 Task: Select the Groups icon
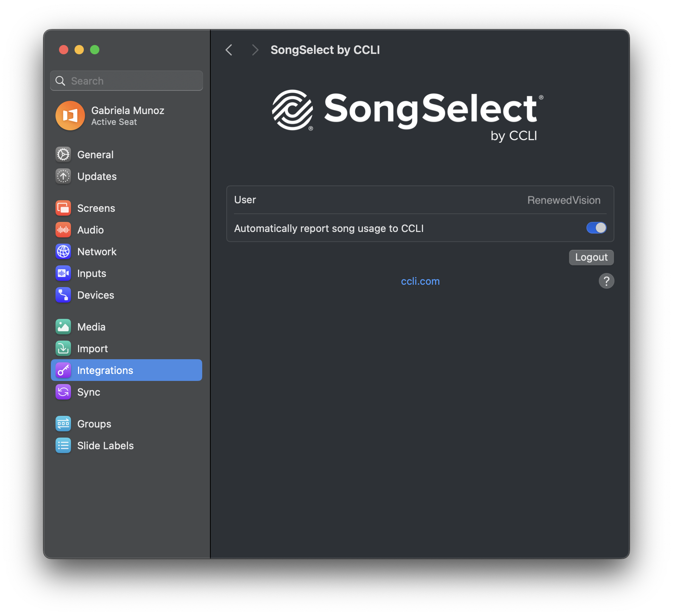click(x=63, y=424)
